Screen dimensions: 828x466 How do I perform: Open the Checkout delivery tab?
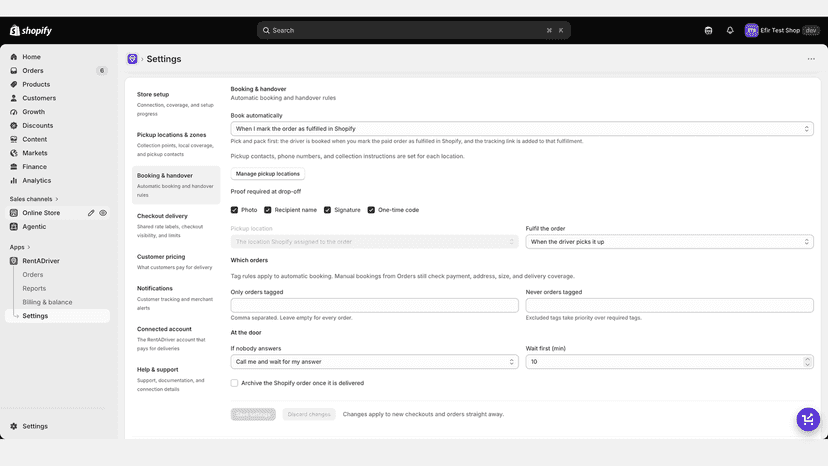(176, 226)
